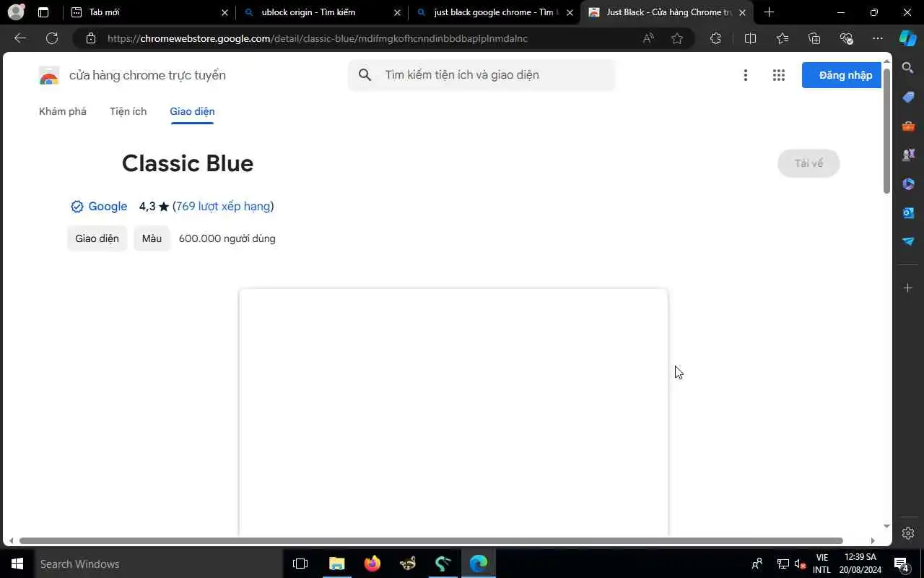Open Favorites list icon

click(783, 38)
